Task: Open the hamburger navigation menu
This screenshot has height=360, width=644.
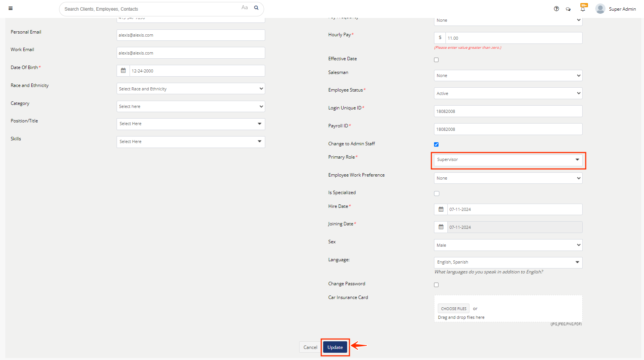Action: [11, 8]
